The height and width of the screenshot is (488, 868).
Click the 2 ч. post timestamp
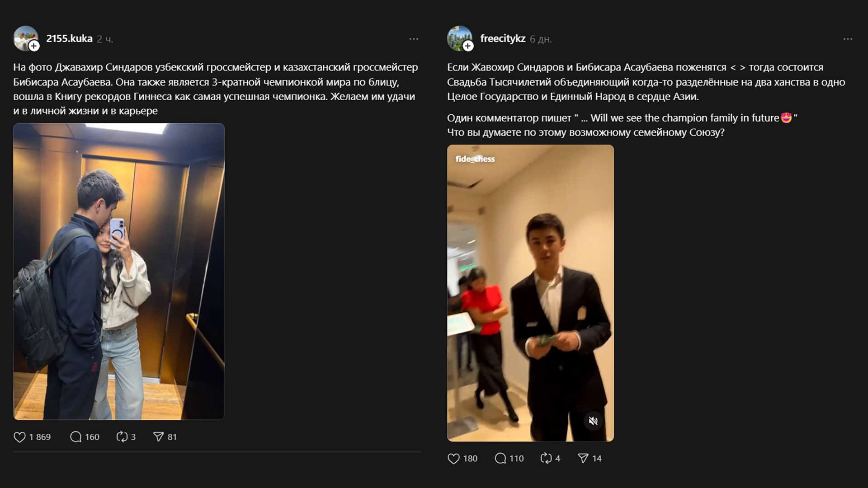105,39
